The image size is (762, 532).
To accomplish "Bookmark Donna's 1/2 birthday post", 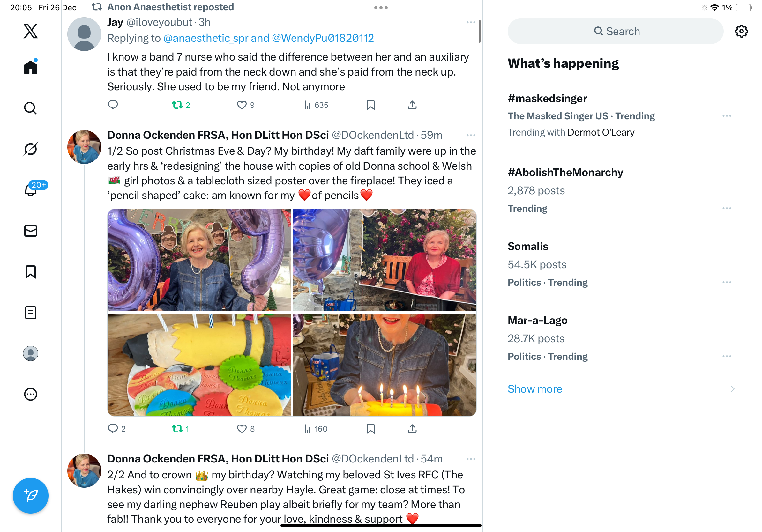I will [x=370, y=429].
